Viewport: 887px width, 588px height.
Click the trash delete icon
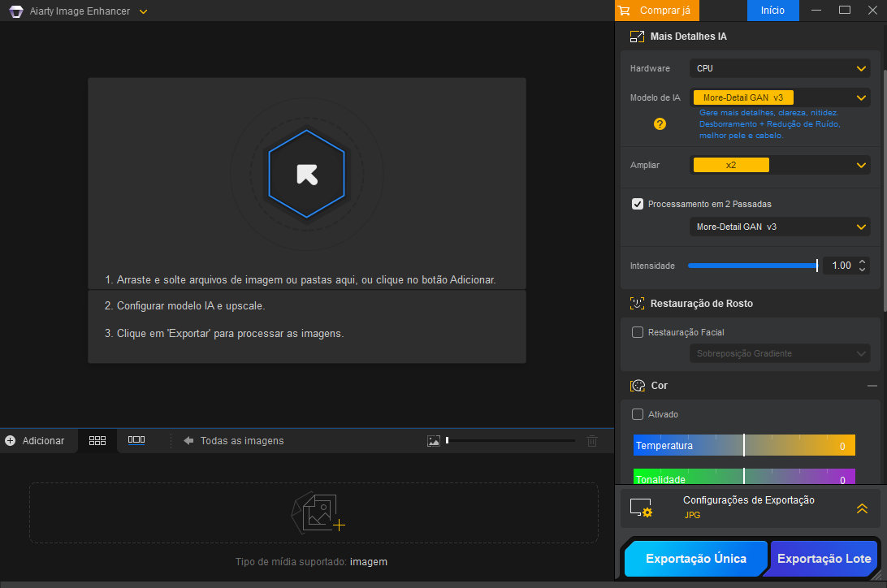(x=592, y=441)
